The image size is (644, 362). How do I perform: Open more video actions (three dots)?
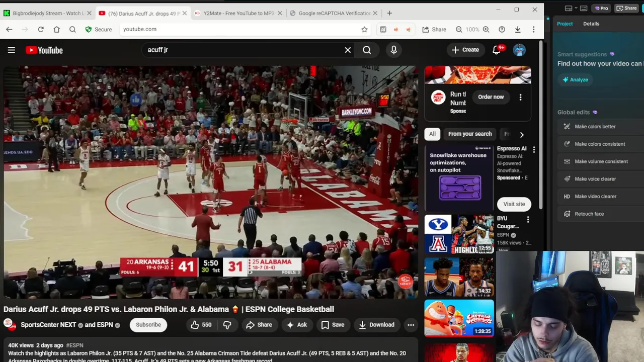tap(411, 325)
